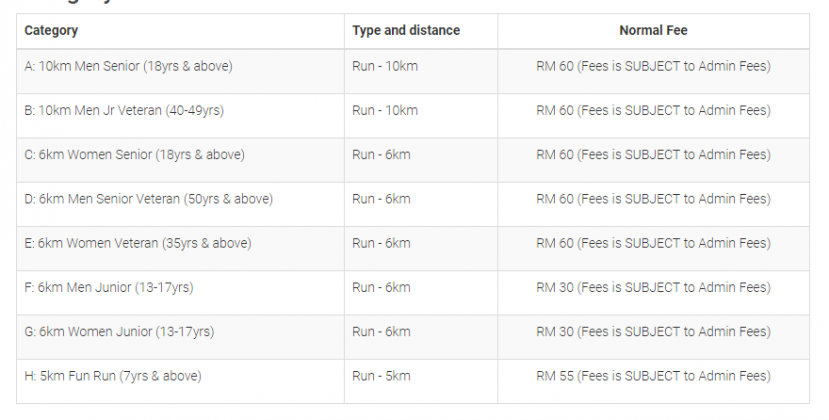829x420 pixels.
Task: Click 6km Women Junior category cell
Action: tap(119, 332)
